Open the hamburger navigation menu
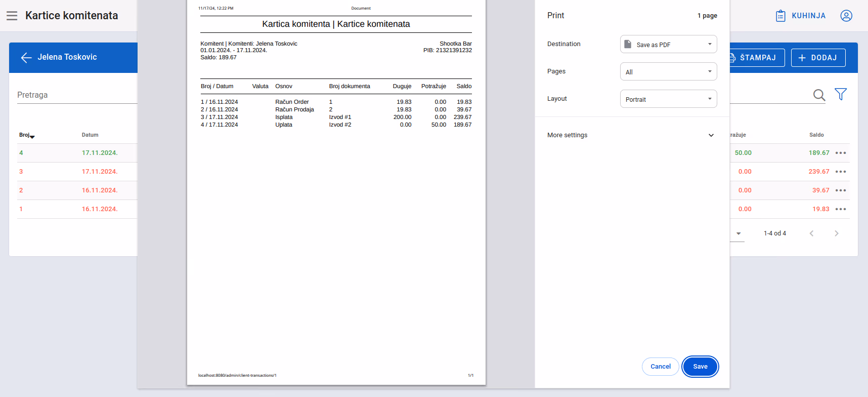 point(12,16)
